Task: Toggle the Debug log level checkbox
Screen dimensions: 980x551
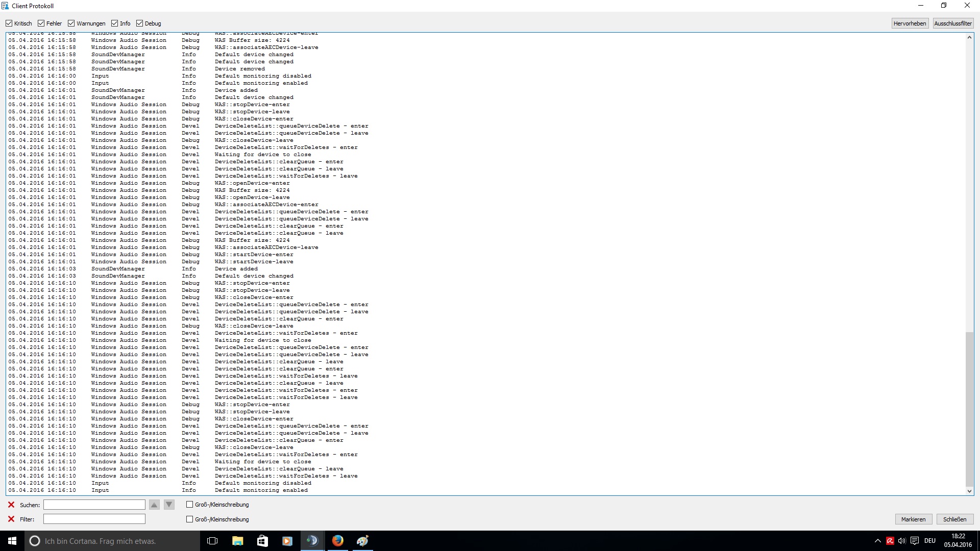Action: pyautogui.click(x=139, y=23)
